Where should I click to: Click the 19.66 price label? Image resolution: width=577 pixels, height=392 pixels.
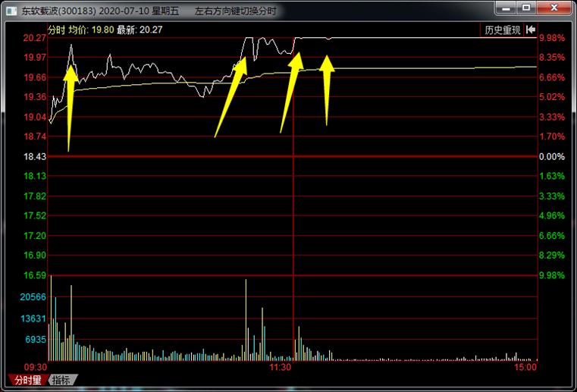point(35,77)
